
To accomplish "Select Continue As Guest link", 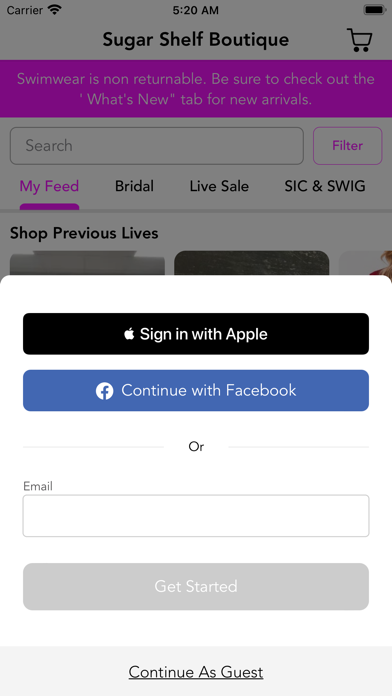I will (x=196, y=672).
